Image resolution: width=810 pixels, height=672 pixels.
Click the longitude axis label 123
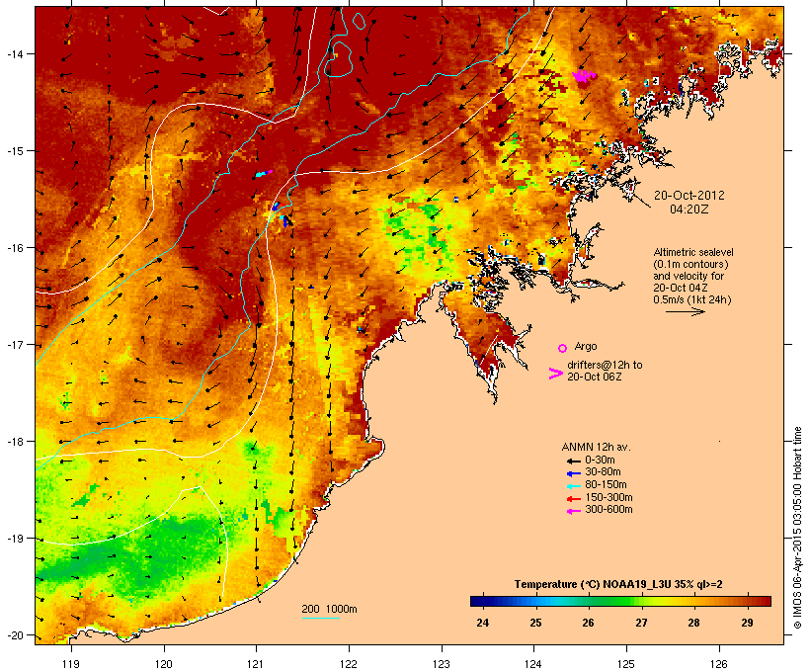pos(442,664)
